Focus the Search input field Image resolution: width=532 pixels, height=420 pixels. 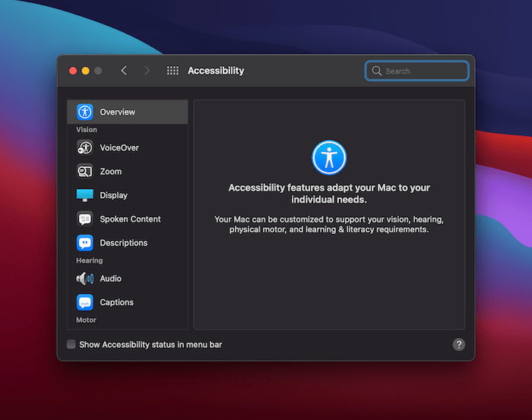(x=417, y=71)
